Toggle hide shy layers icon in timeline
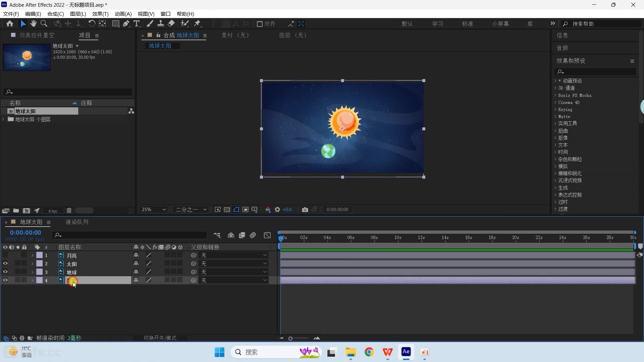This screenshot has width=644, height=362. click(231, 235)
